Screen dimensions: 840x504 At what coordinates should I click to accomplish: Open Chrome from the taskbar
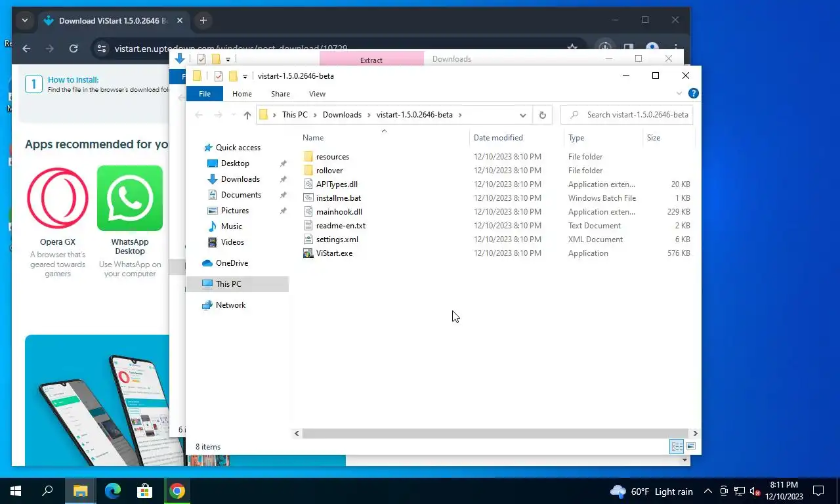tap(177, 491)
